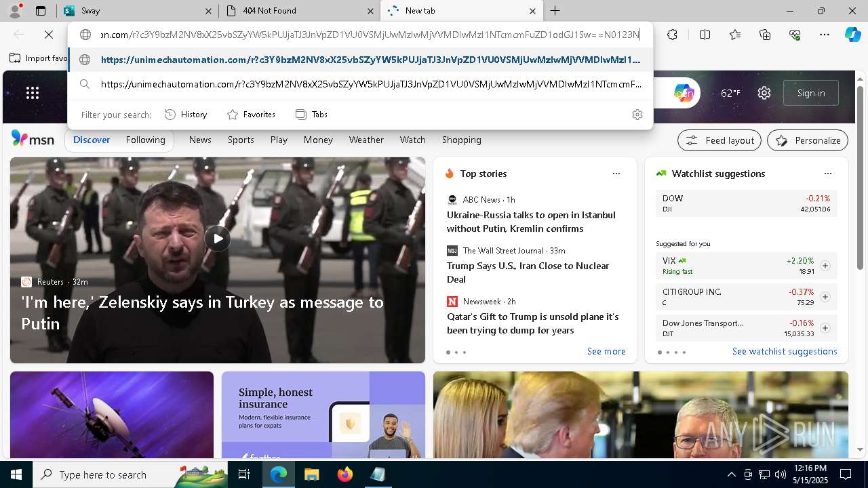Open a new browser tab
The width and height of the screenshot is (868, 488).
tap(555, 11)
